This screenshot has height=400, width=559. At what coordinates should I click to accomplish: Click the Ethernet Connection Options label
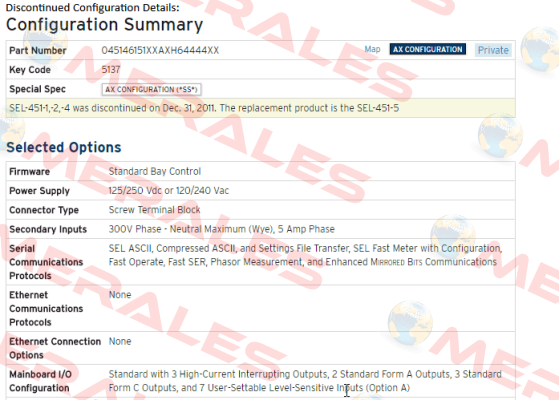click(55, 348)
